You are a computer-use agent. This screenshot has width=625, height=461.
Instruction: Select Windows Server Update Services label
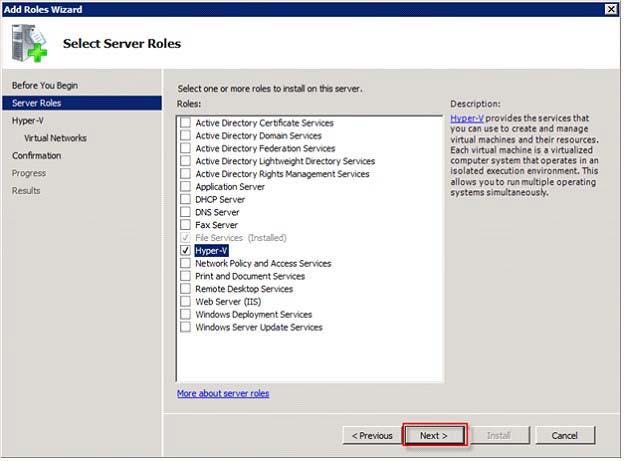[x=259, y=327]
